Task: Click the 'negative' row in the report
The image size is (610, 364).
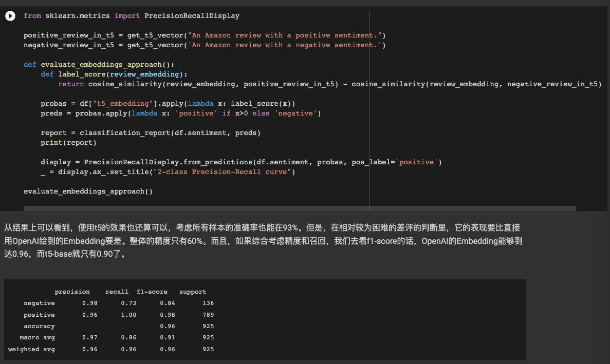Action: [119, 303]
